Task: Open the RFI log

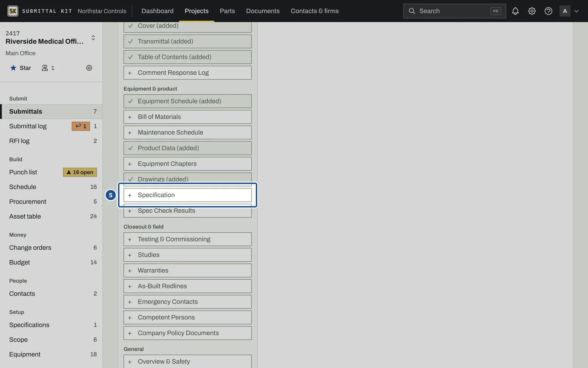Action: coord(51,141)
